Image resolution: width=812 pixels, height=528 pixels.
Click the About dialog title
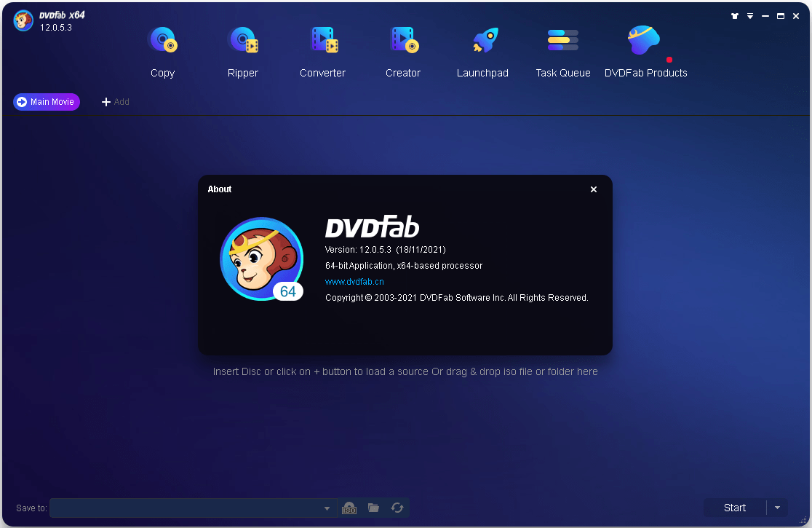(220, 189)
